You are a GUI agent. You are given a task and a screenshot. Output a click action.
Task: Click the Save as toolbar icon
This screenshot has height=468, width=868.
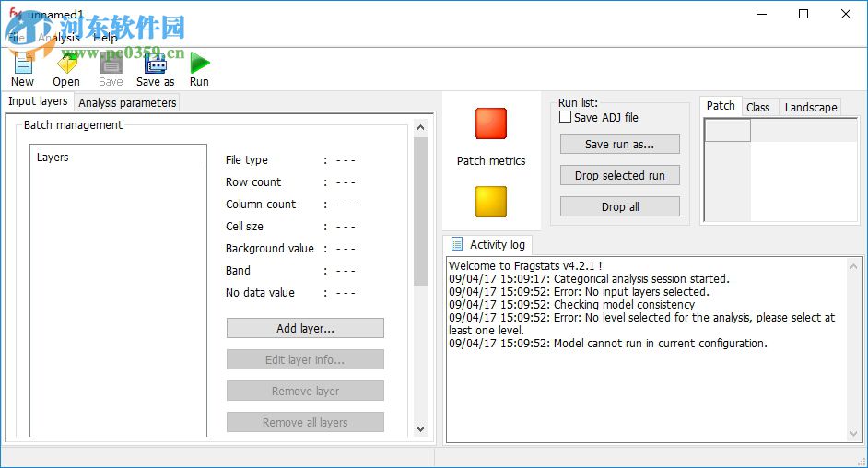[x=156, y=63]
